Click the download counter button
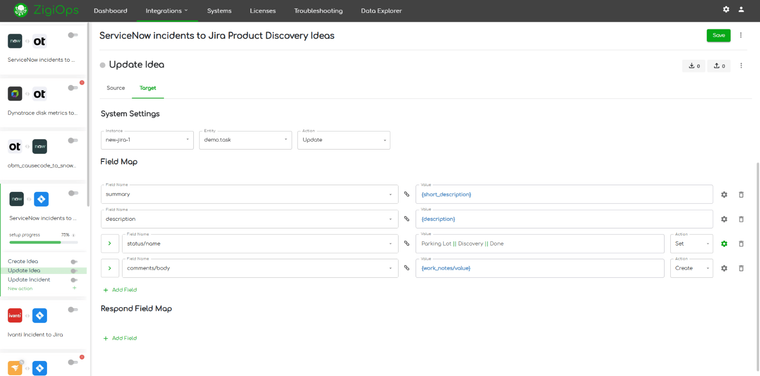760x376 pixels. tap(694, 66)
